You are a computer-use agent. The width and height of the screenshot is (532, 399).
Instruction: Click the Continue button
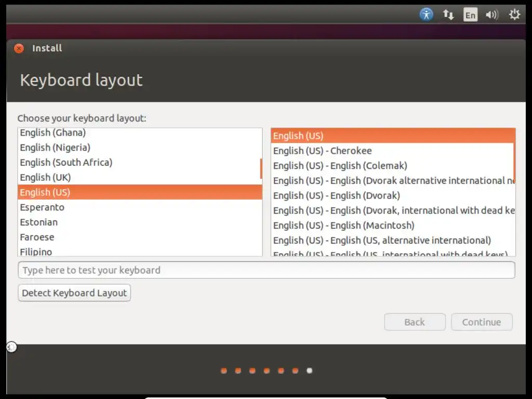click(482, 322)
